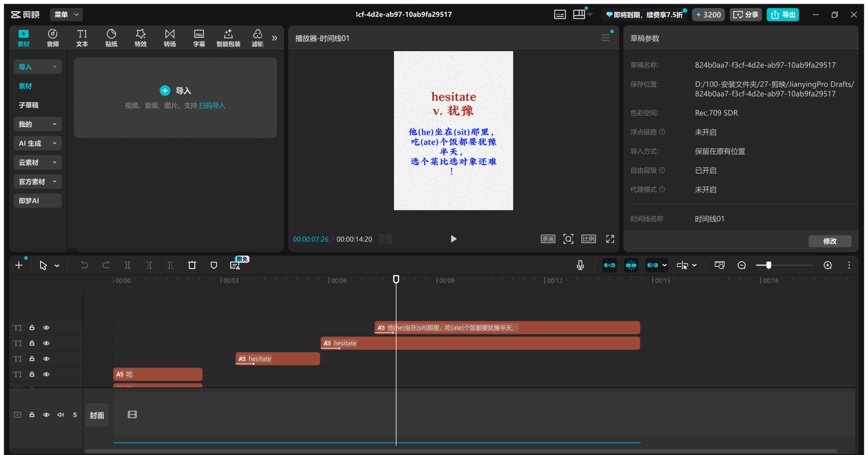868x455 pixels.
Task: Expand the AI 生成 sidebar section
Action: pos(38,143)
